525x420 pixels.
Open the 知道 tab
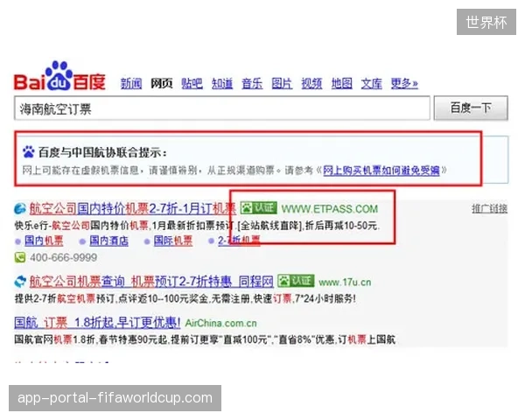[x=222, y=83]
